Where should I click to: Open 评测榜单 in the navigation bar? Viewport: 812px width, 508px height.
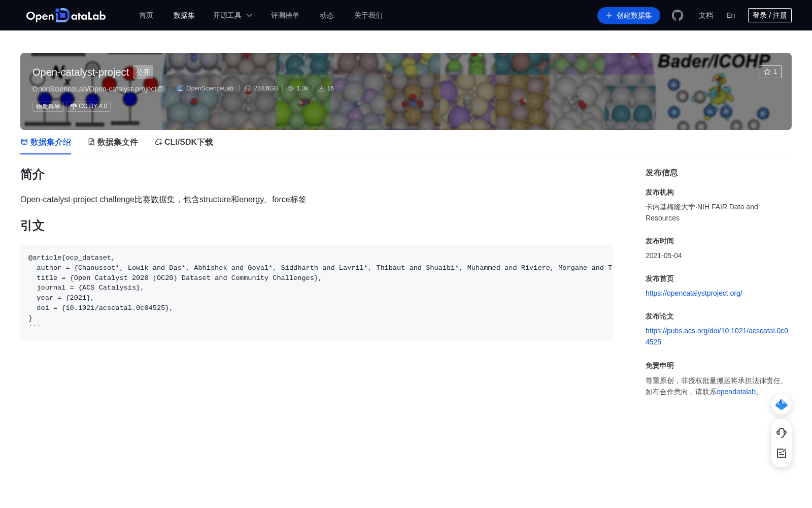pyautogui.click(x=285, y=15)
